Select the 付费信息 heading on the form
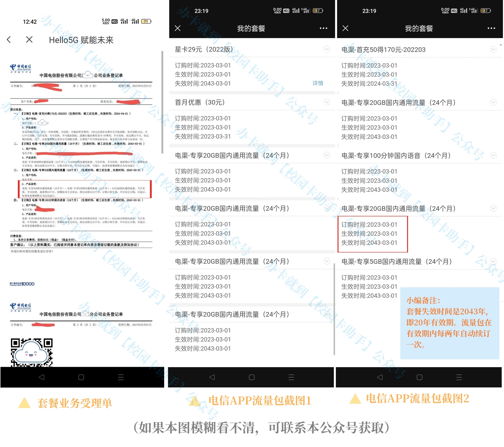The image size is (504, 447). click(x=16, y=236)
